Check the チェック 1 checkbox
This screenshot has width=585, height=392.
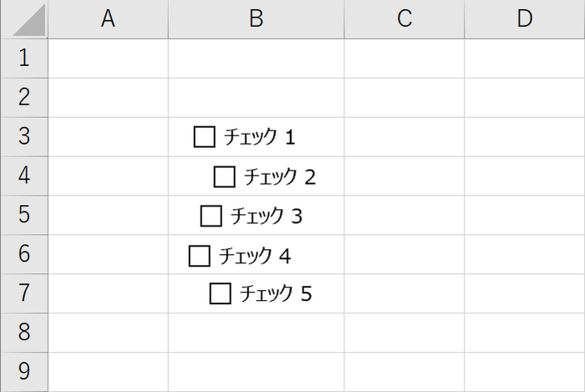pos(205,136)
